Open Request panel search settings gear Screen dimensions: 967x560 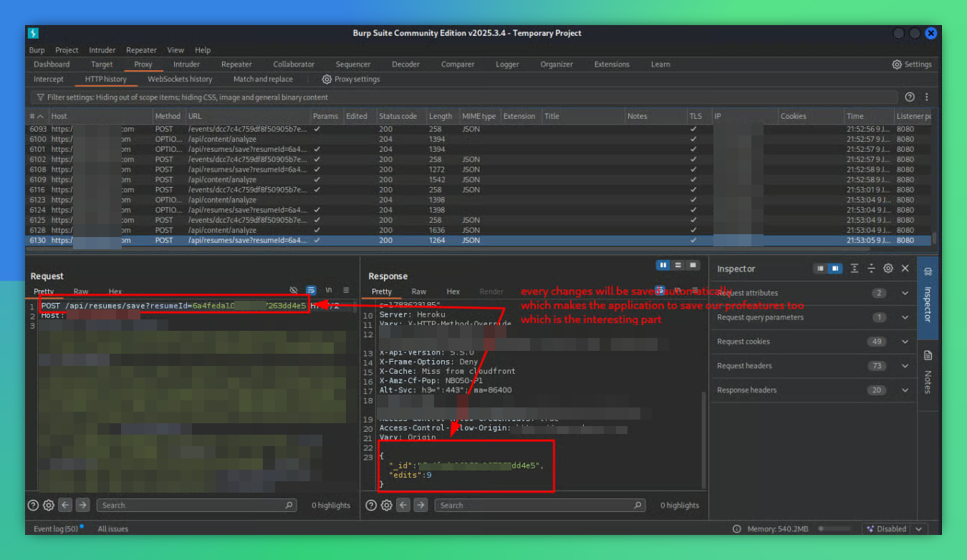click(x=48, y=505)
